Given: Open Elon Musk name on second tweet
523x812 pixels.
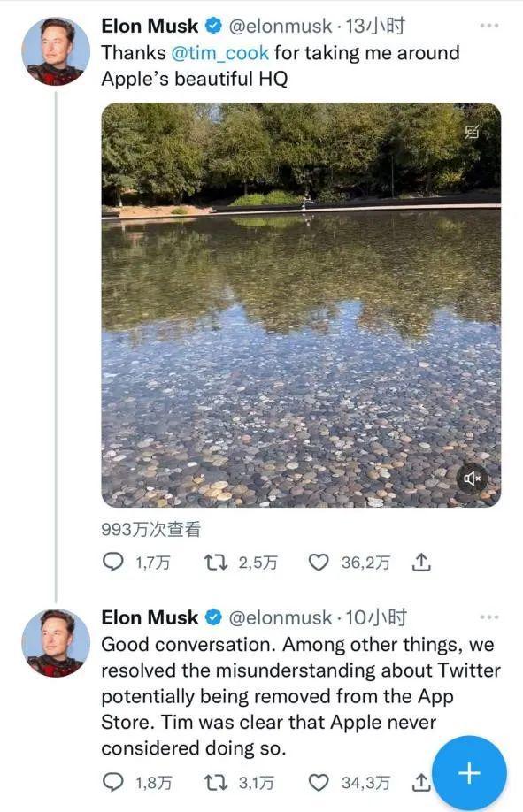Looking at the screenshot, I should coord(150,617).
